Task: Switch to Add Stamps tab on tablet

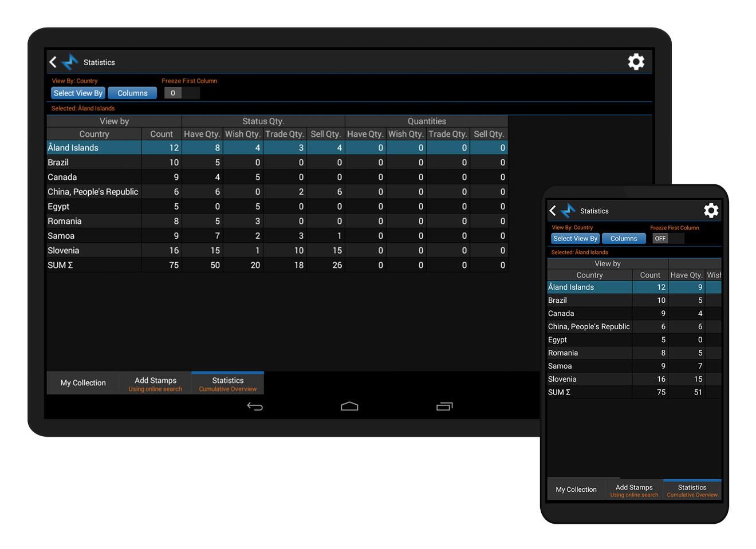Action: tap(155, 384)
